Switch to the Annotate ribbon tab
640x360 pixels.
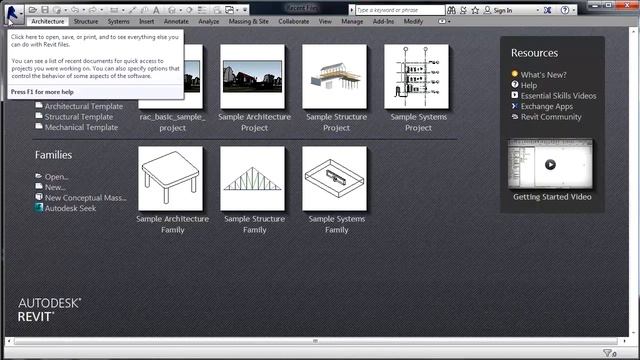pos(176,21)
